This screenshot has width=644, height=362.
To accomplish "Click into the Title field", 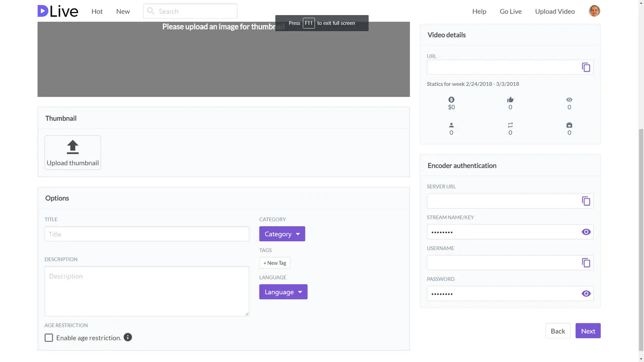I will point(147,234).
